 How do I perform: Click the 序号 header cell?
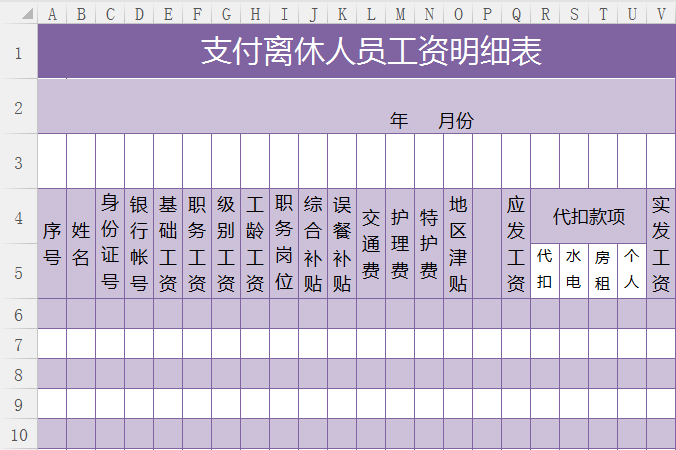click(52, 243)
